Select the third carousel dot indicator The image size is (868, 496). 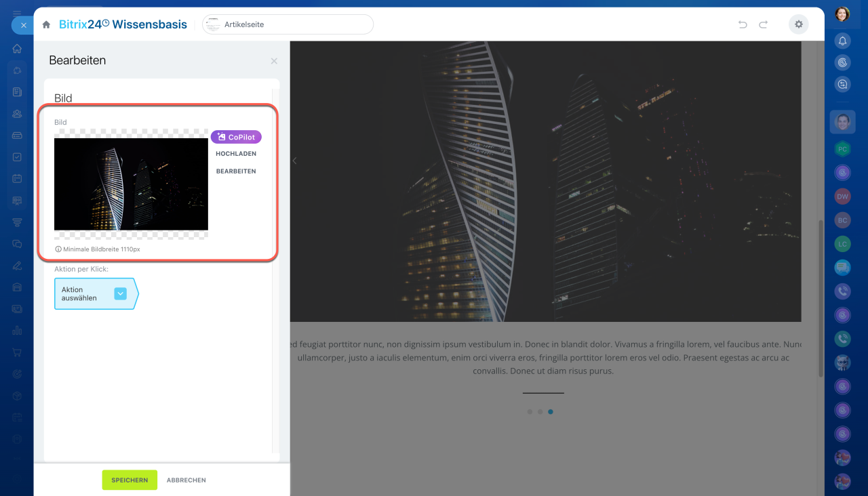550,411
